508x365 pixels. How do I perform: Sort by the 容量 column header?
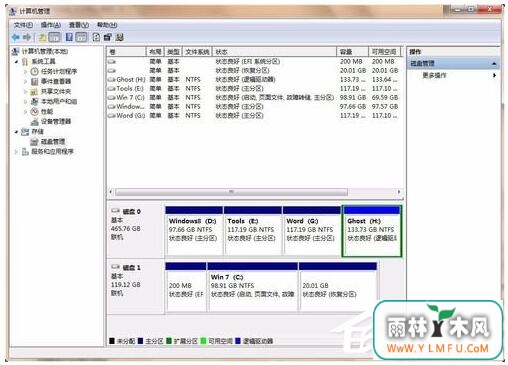(x=353, y=52)
